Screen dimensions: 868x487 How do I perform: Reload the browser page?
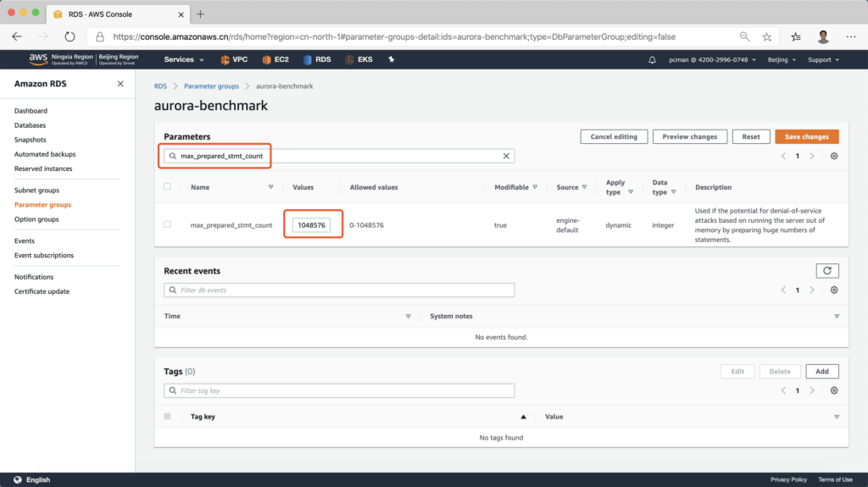coord(70,37)
